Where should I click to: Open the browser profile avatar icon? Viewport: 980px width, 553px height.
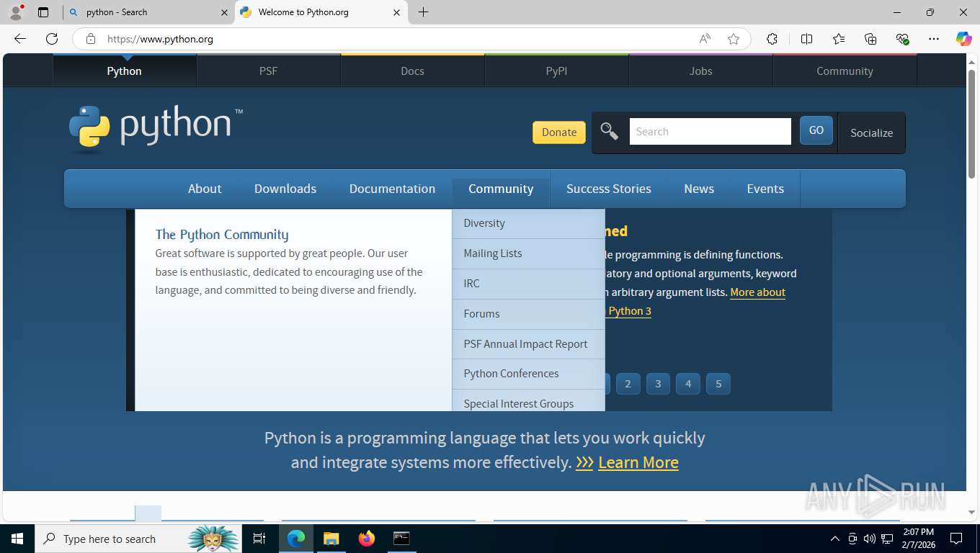[15, 12]
